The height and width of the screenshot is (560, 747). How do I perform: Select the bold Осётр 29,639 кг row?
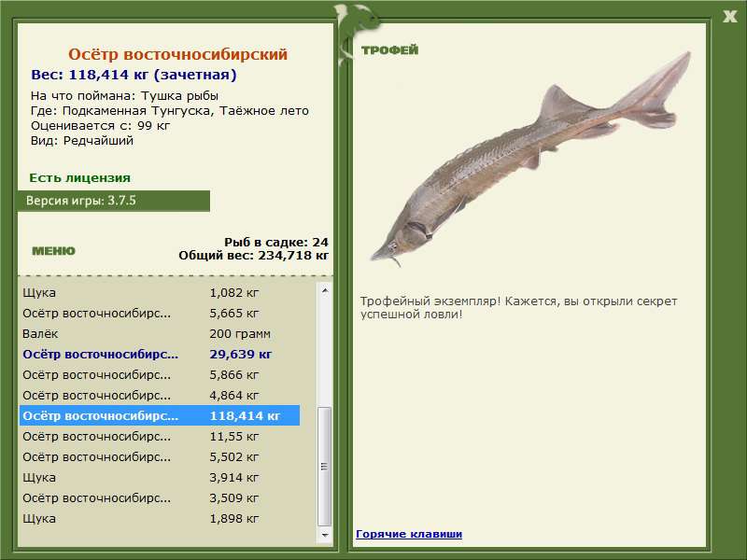click(x=160, y=354)
